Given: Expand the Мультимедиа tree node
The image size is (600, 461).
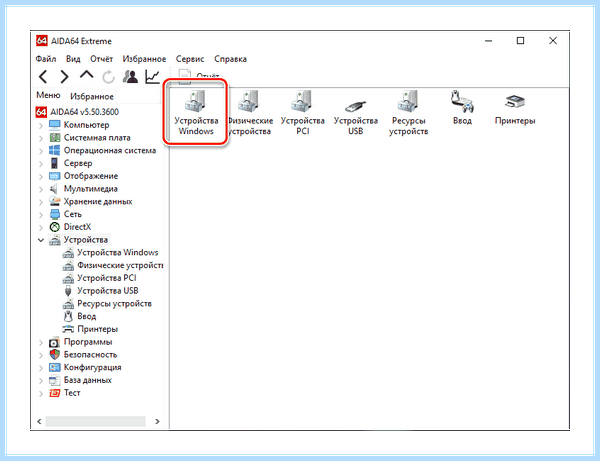Looking at the screenshot, I should [41, 189].
